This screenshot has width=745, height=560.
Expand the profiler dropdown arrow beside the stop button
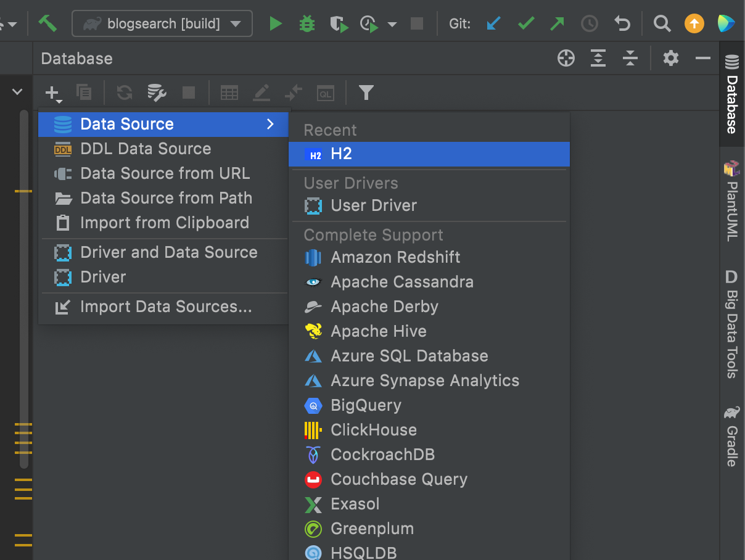pos(392,25)
